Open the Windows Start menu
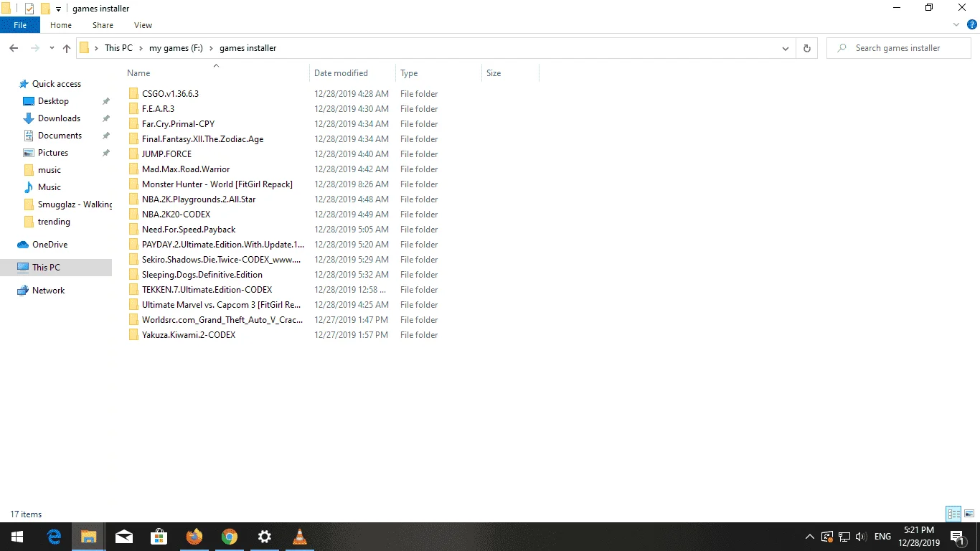This screenshot has width=980, height=551. pyautogui.click(x=17, y=537)
